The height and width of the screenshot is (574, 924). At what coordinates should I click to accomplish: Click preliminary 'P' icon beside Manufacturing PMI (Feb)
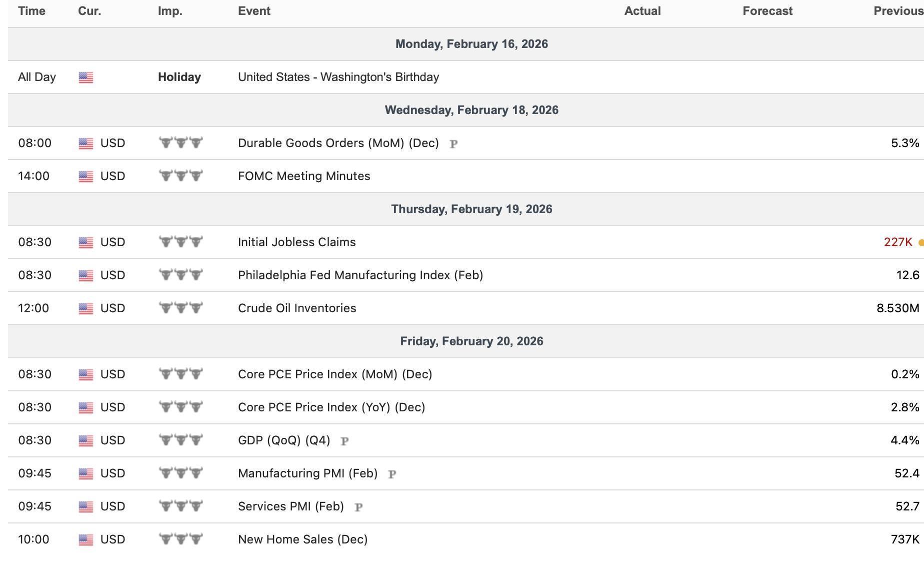[392, 474]
